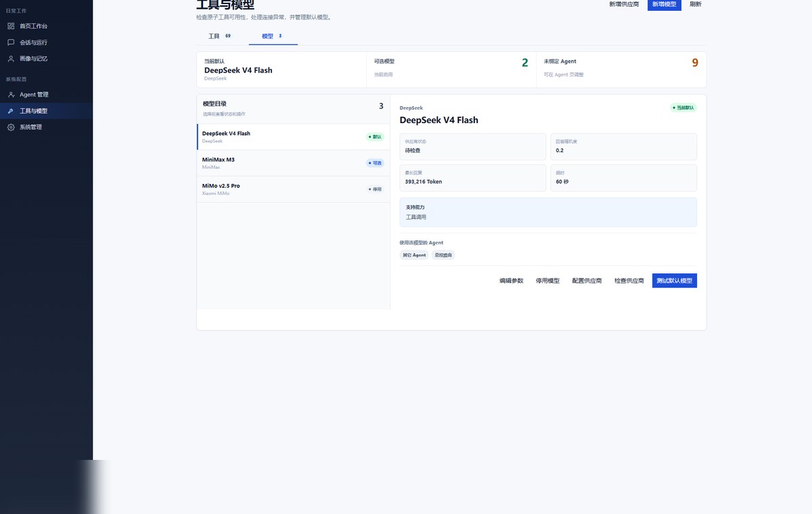This screenshot has height=514, width=812.
Task: Click the blue 可选 status badge
Action: [x=375, y=163]
